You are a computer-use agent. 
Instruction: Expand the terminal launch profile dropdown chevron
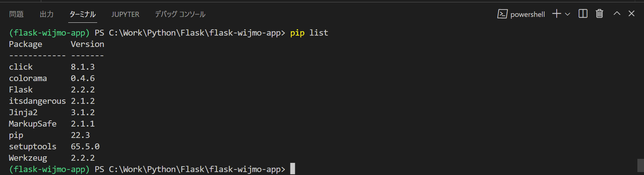pos(568,14)
